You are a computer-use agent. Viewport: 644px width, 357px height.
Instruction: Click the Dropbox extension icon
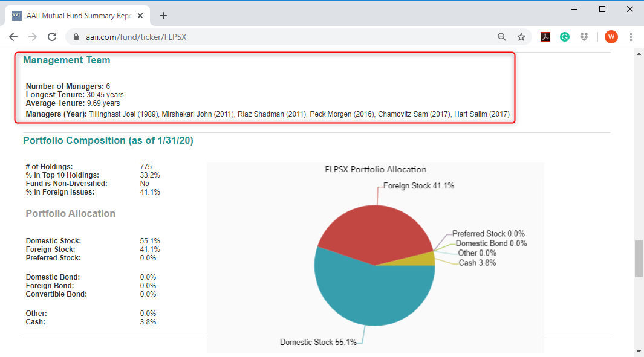[x=584, y=37]
